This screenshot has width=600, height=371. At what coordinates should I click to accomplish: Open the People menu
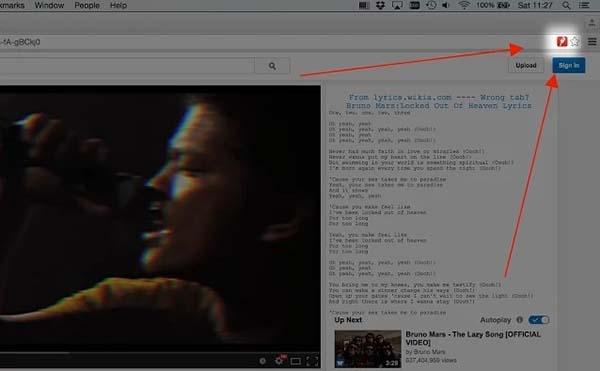87,5
